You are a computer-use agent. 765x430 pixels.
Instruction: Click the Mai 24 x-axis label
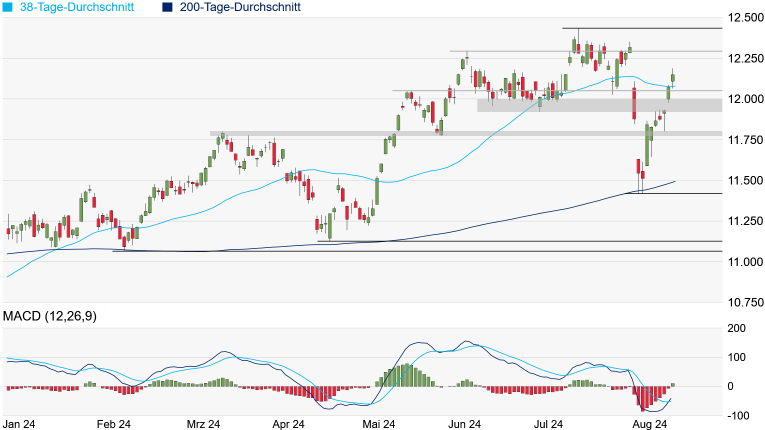378,424
